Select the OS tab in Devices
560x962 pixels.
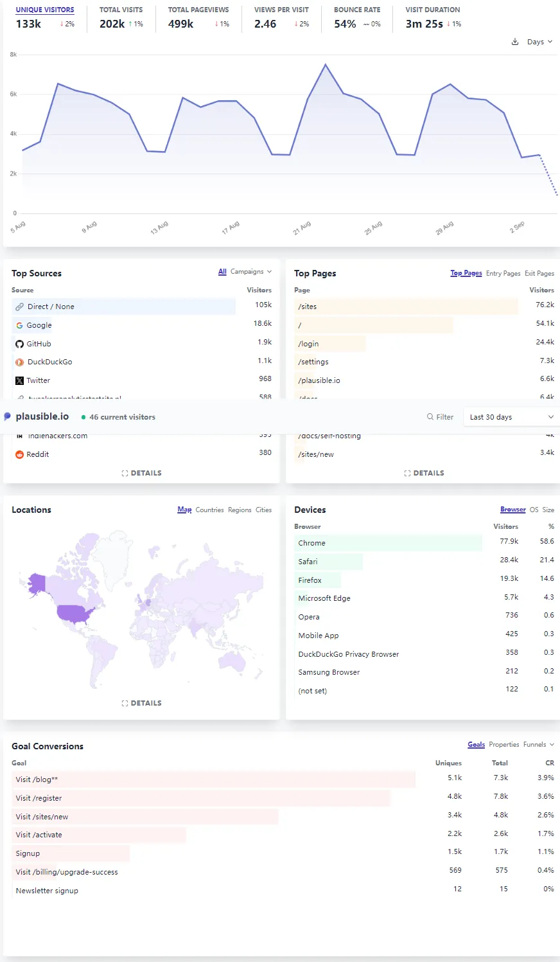click(x=534, y=510)
